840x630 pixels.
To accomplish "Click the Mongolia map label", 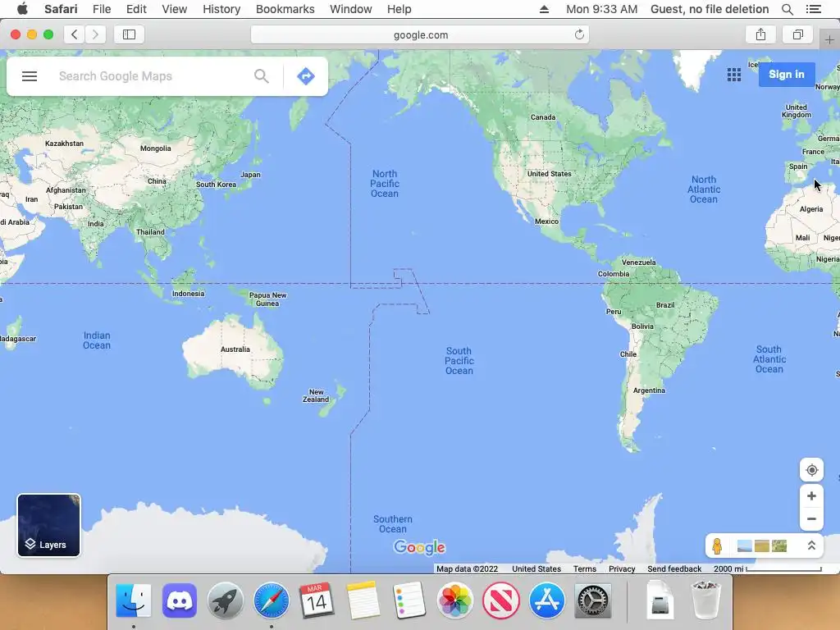I will [x=155, y=148].
